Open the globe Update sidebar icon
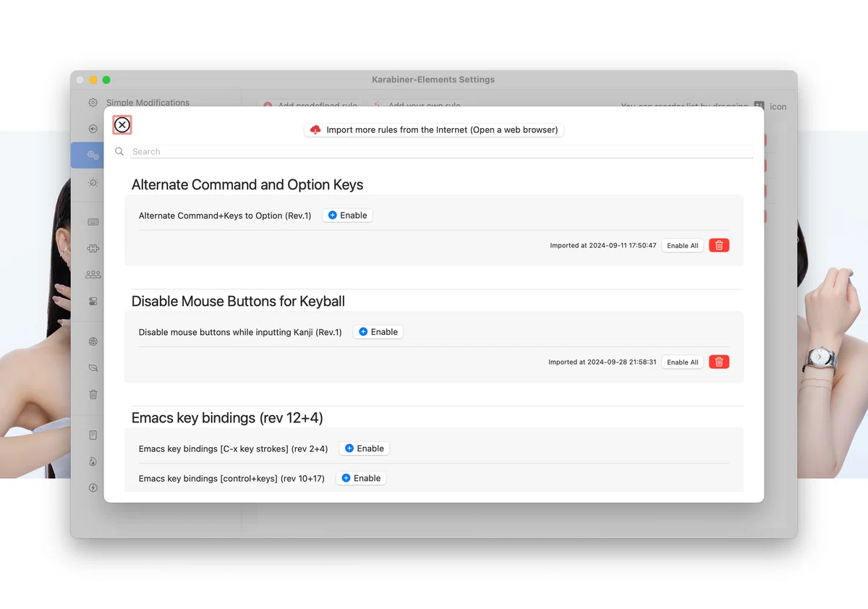 click(93, 342)
